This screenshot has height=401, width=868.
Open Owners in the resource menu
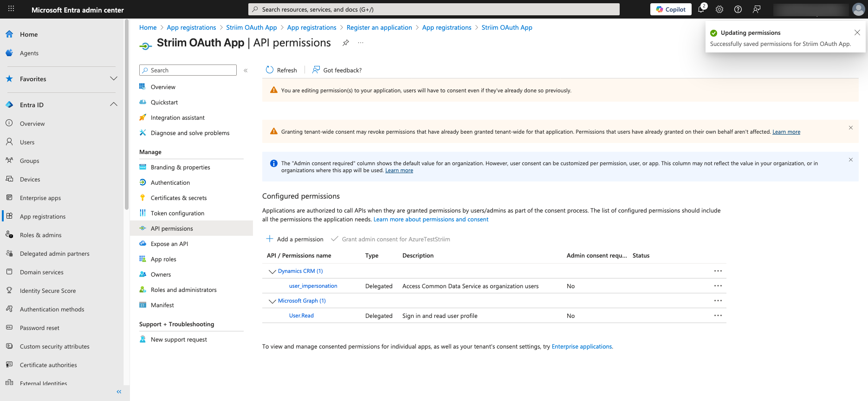(x=161, y=274)
